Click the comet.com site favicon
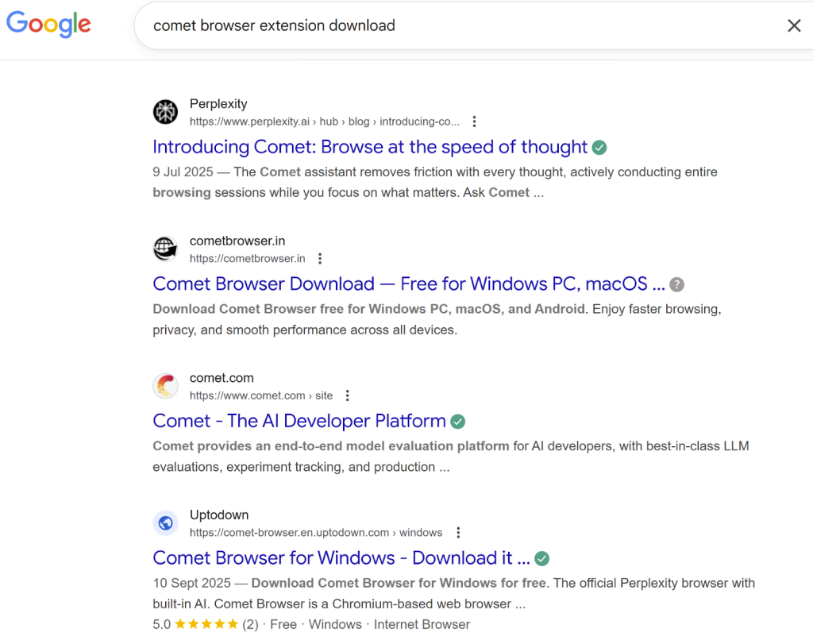813x644 pixels. pyautogui.click(x=165, y=386)
